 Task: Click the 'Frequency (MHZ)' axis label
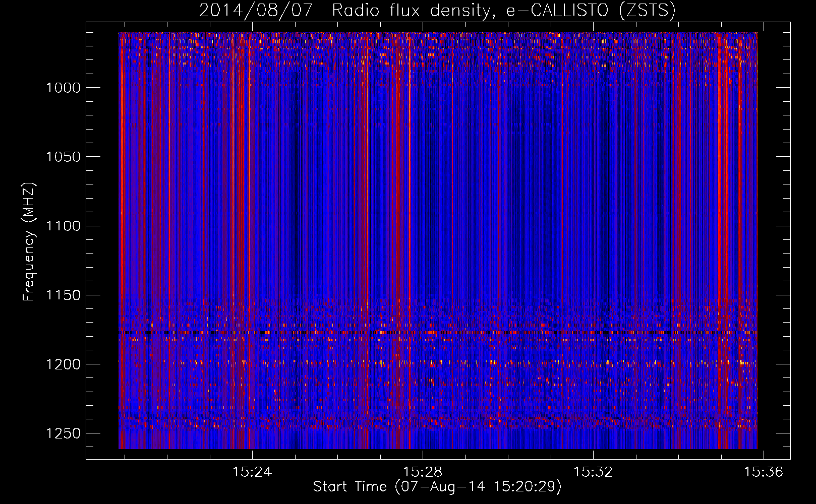(29, 241)
